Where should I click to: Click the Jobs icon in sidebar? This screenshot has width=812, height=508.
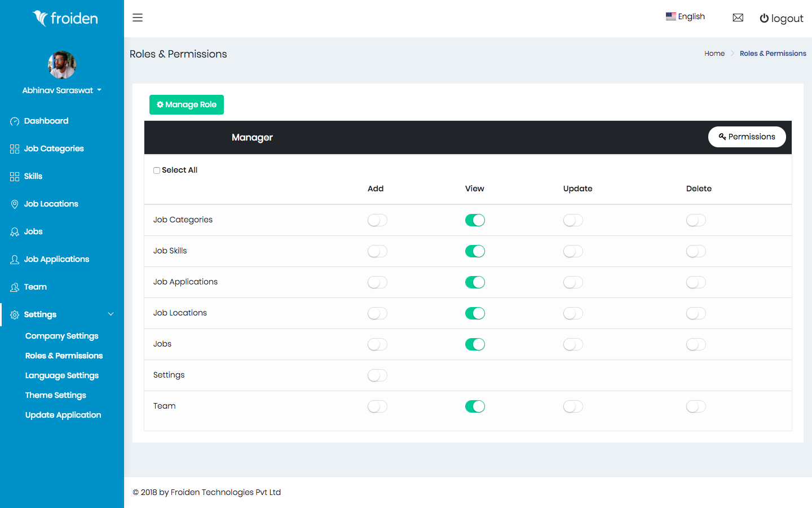point(15,232)
